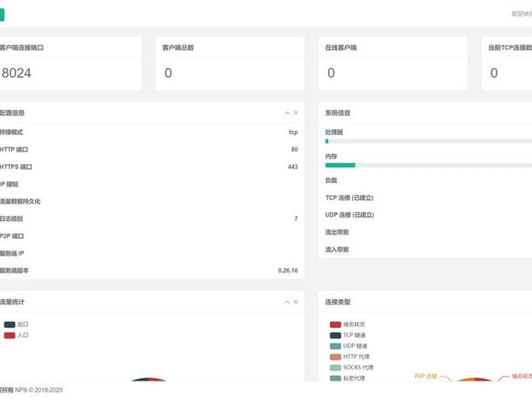
Task: Click the P2P 连接 pie chart label
Action: coord(426,376)
